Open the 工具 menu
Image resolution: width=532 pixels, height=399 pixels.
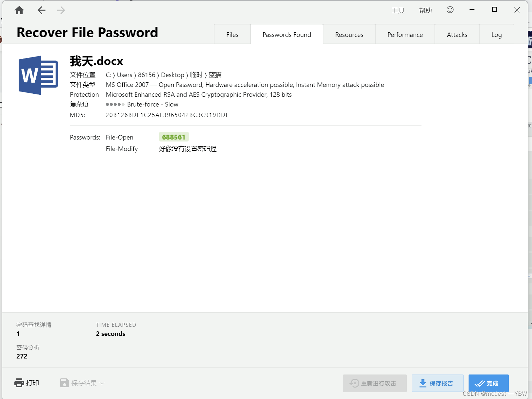pos(398,10)
